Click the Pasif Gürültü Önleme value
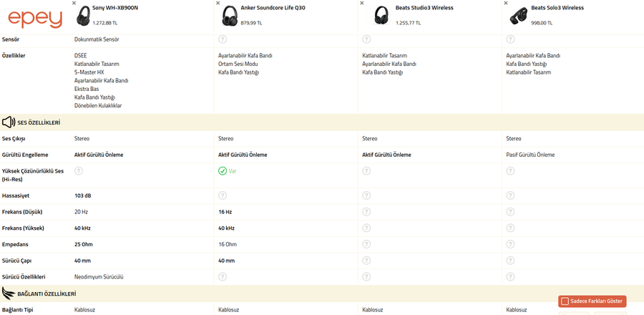This screenshot has height=315, width=644. (530, 155)
